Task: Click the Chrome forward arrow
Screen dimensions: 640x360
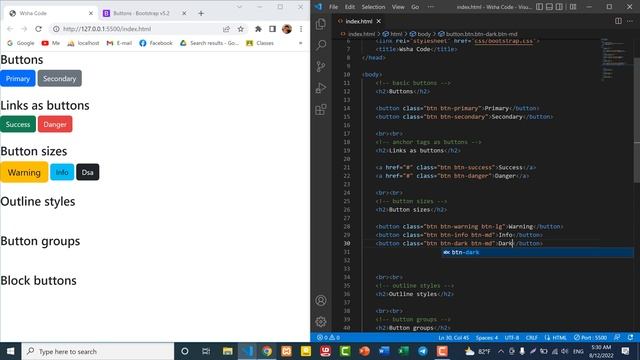Action: (24, 29)
